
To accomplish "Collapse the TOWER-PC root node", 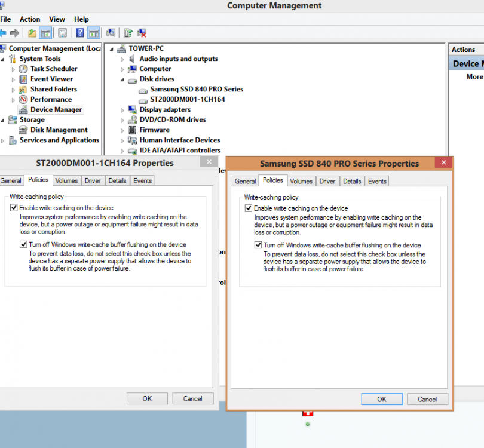I will click(111, 49).
